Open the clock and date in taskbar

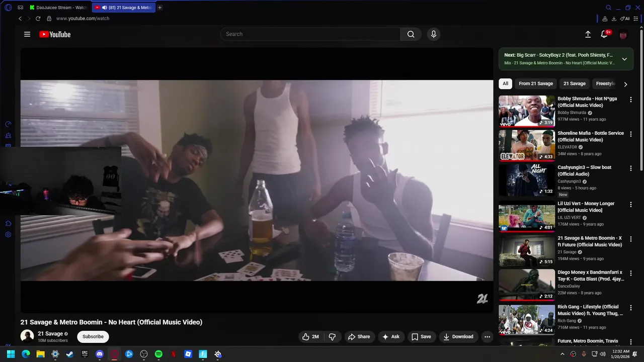pyautogui.click(x=620, y=354)
